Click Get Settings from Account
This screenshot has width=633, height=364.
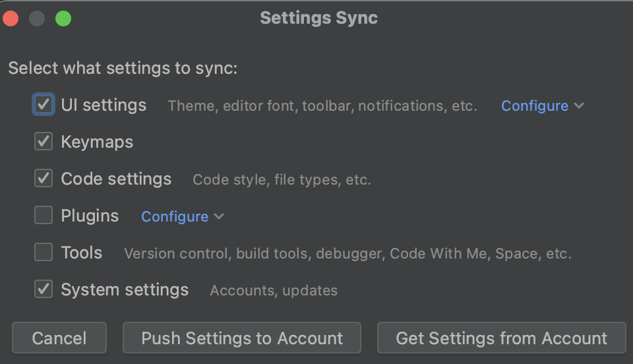point(501,338)
